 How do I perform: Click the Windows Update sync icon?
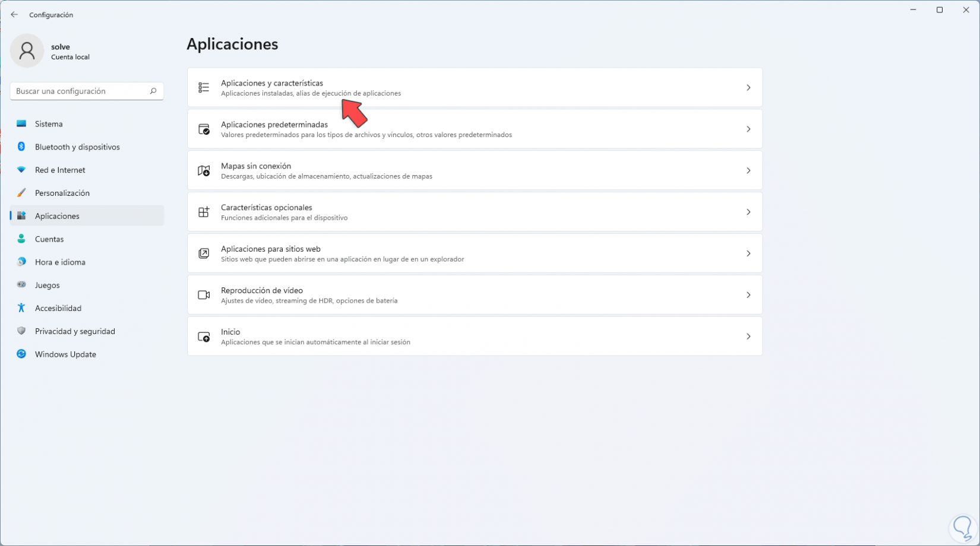pos(21,354)
